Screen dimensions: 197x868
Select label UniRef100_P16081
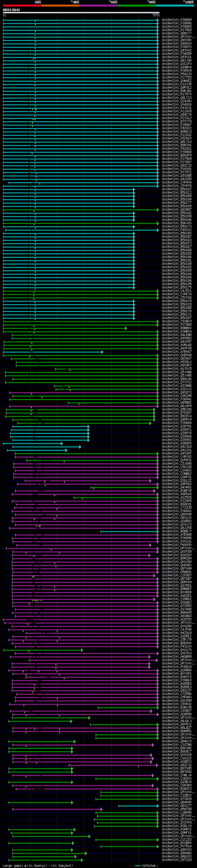(177, 169)
